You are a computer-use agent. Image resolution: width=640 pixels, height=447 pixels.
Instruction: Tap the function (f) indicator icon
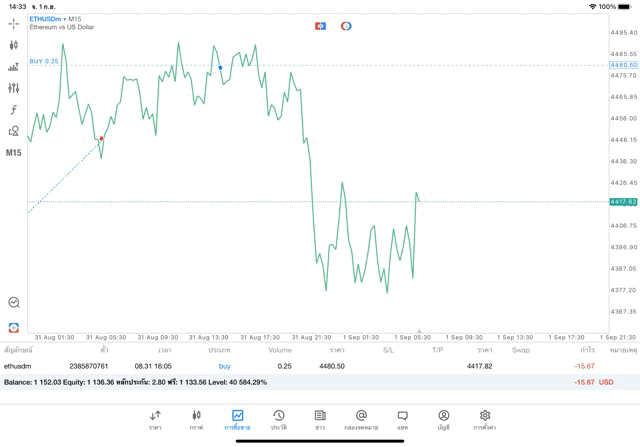tap(14, 110)
